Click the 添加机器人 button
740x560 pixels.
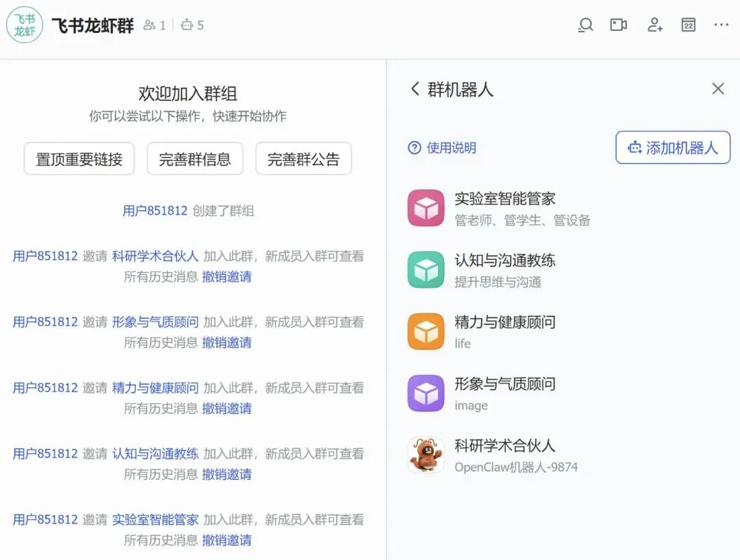tap(673, 148)
